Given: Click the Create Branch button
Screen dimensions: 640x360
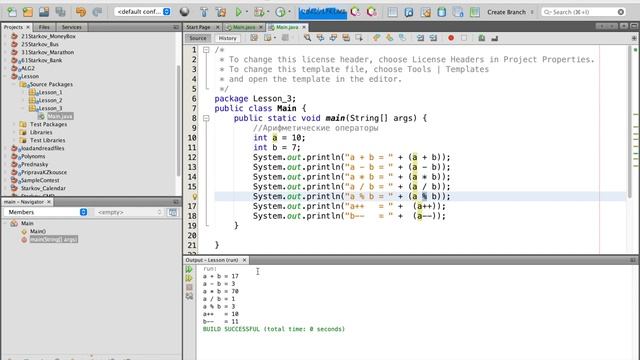Looking at the screenshot, I should (507, 12).
